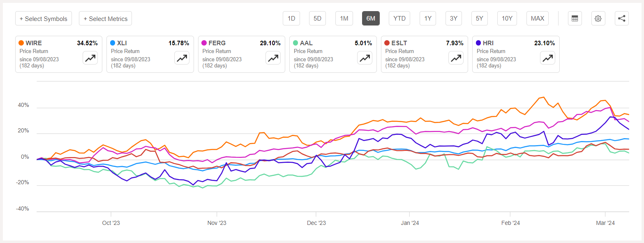
Task: Share the chart via the share icon
Action: tap(621, 18)
